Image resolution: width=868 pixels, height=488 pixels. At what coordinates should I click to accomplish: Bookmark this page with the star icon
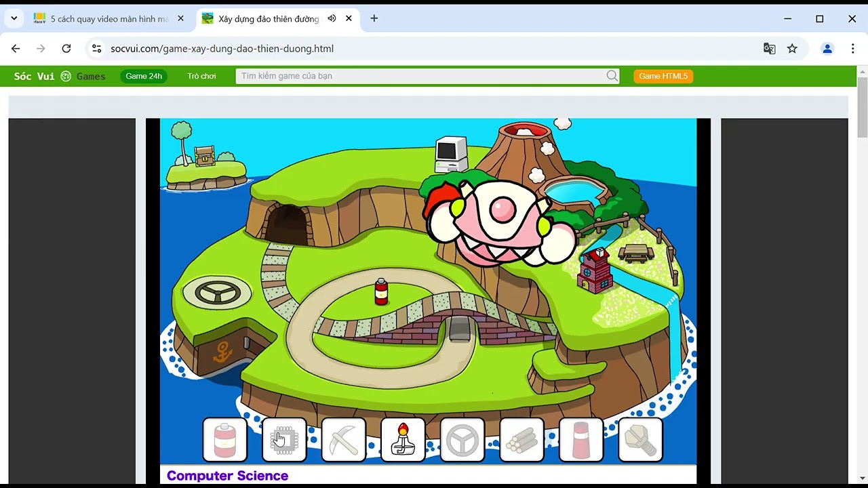point(792,49)
